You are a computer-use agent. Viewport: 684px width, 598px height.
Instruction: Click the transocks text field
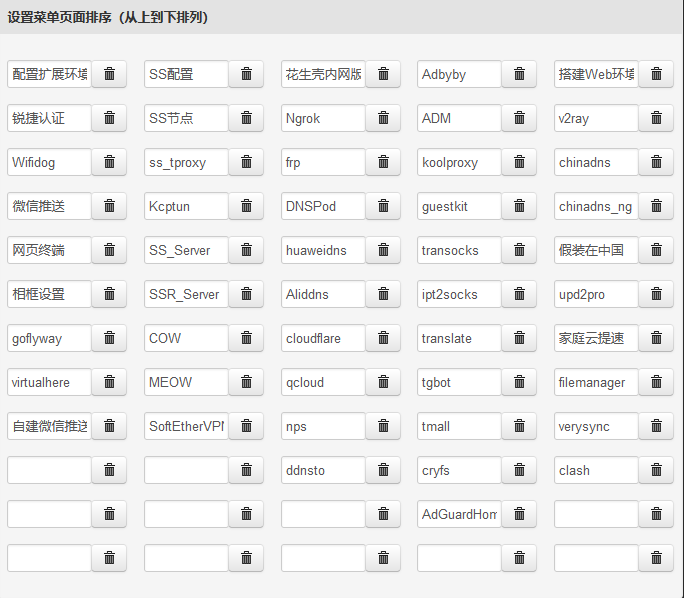(459, 250)
